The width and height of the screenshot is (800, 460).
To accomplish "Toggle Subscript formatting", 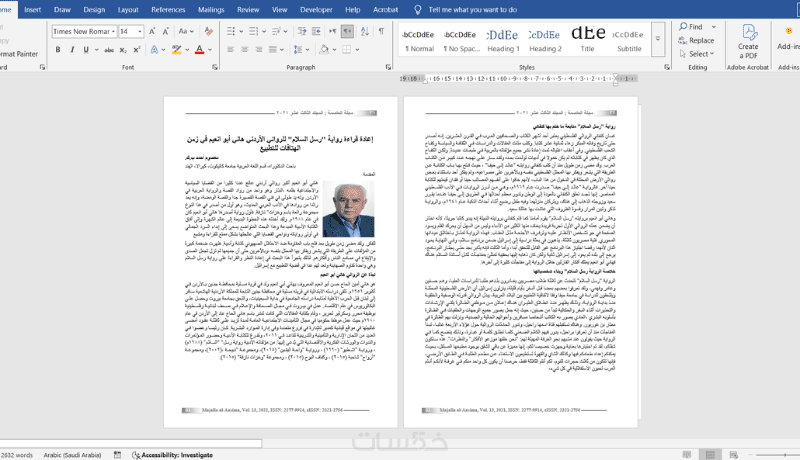I will pos(123,49).
